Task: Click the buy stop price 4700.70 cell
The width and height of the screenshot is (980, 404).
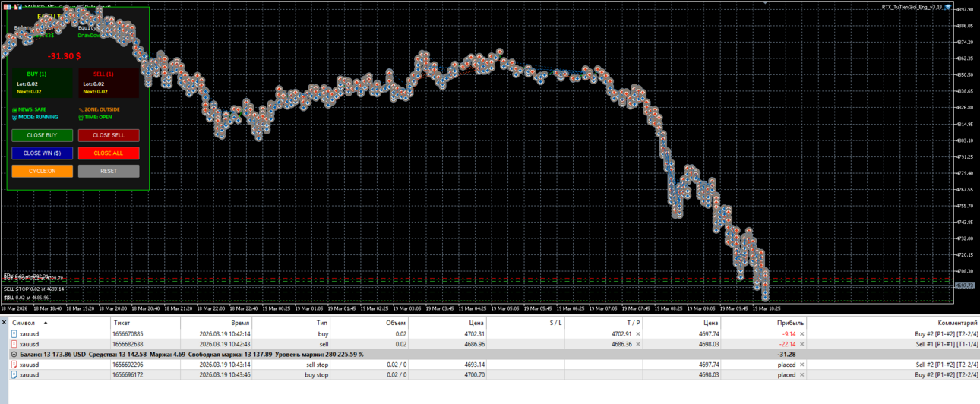Action: 474,374
